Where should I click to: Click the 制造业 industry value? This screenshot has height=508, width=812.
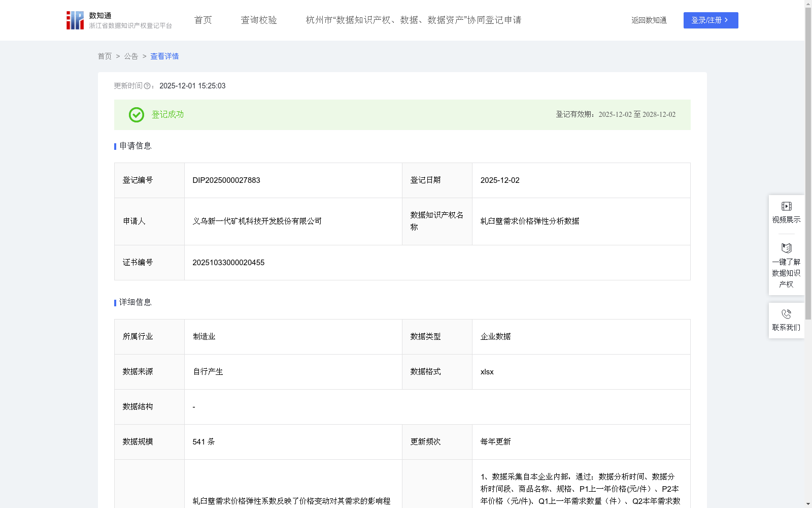coord(204,337)
